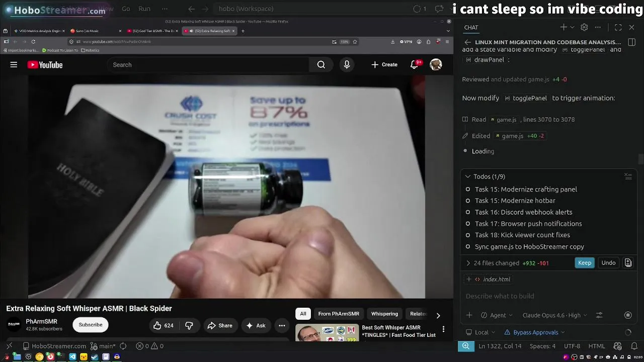Screen dimensions: 644x362
Task: Maximize the chat panel
Action: (x=618, y=27)
